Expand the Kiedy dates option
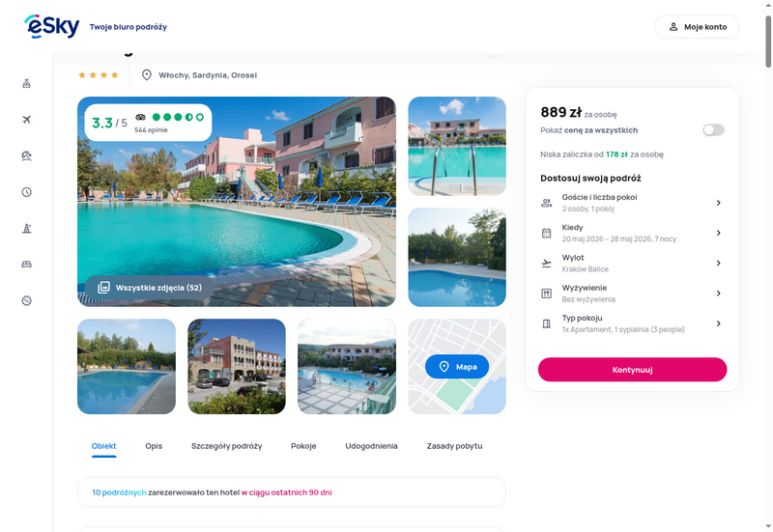The width and height of the screenshot is (773, 532). [632, 233]
